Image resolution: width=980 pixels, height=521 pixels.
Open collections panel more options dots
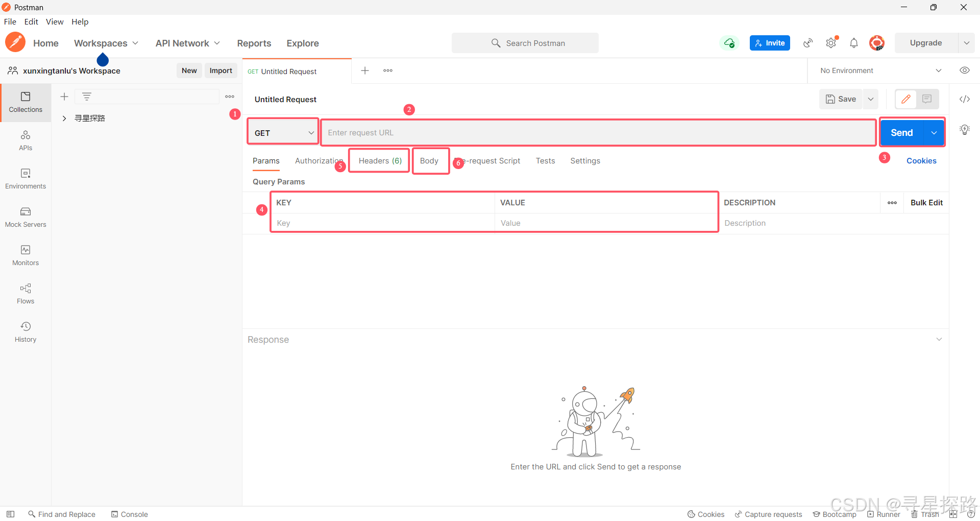coord(230,97)
